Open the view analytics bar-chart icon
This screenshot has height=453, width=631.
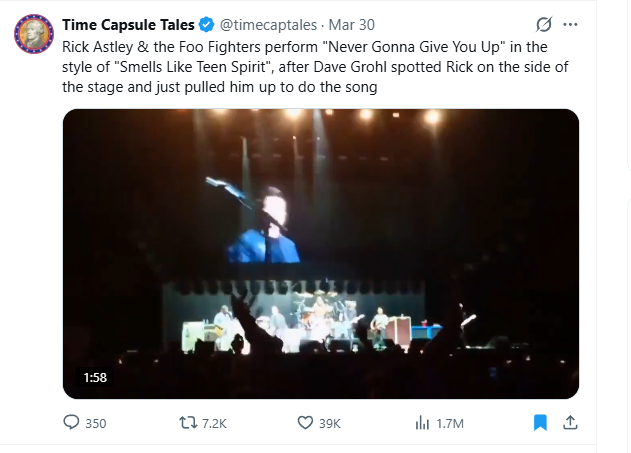[422, 423]
